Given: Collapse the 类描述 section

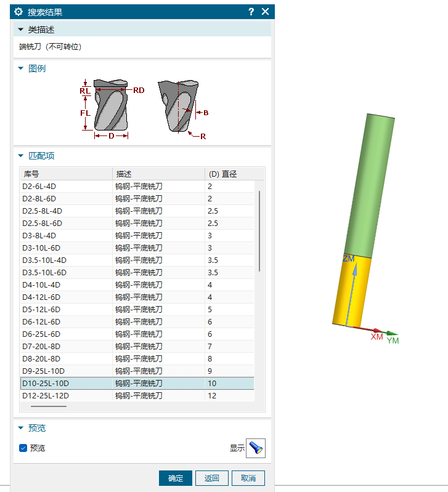Looking at the screenshot, I should pos(20,30).
